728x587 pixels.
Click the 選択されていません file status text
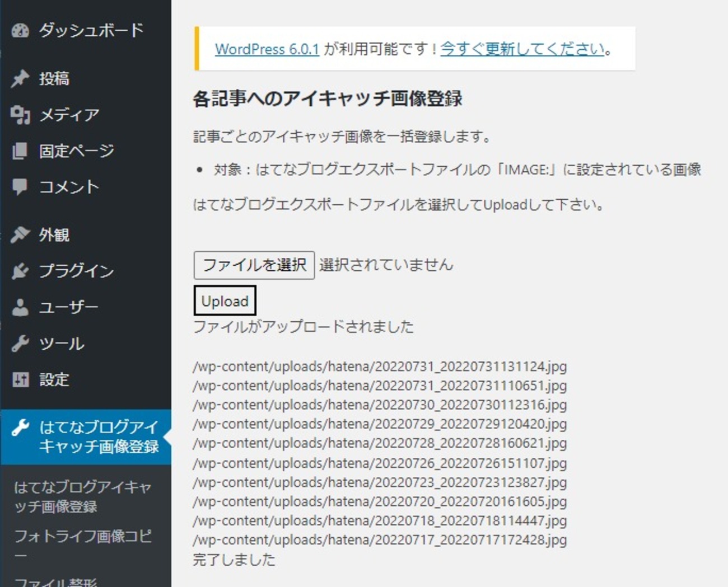coord(386,265)
